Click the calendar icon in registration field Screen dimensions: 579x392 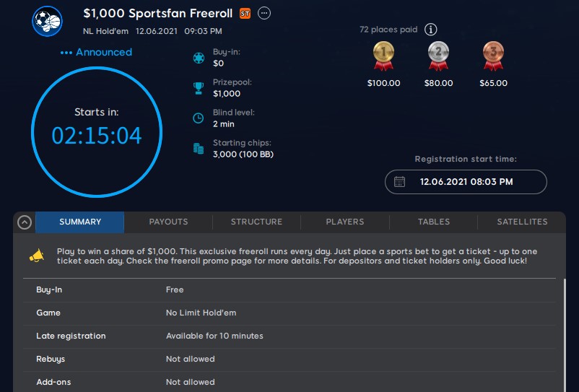[x=399, y=182]
